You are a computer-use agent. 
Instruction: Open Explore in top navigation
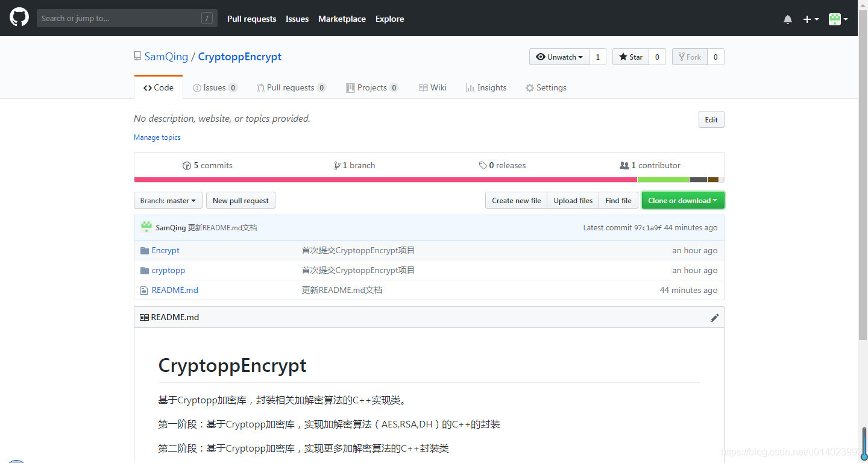tap(389, 19)
